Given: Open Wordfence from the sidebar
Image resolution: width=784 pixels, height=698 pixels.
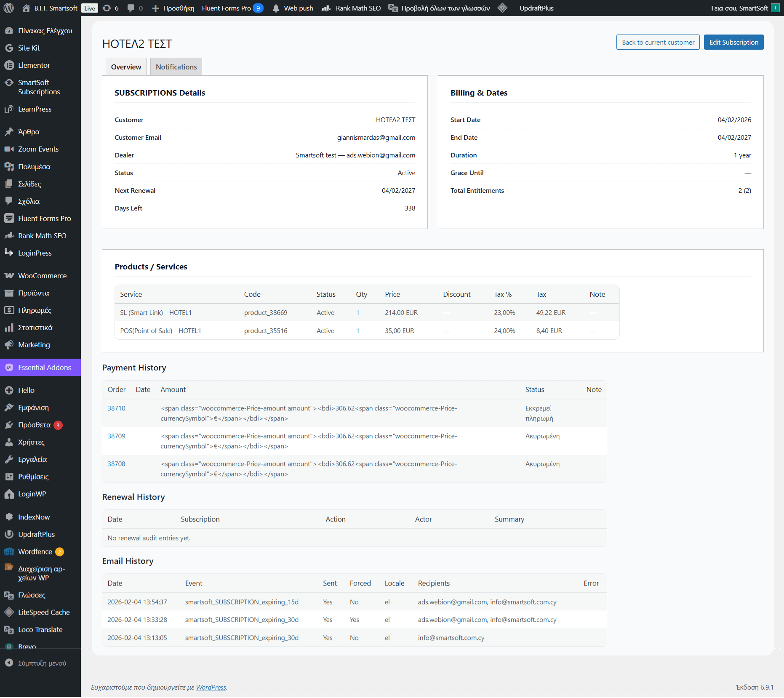Looking at the screenshot, I should click(x=35, y=551).
